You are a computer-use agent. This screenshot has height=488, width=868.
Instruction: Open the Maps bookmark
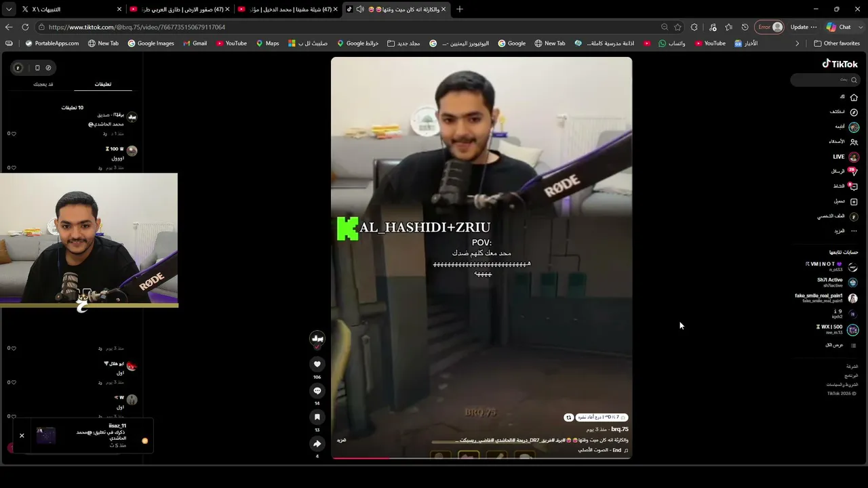point(267,43)
